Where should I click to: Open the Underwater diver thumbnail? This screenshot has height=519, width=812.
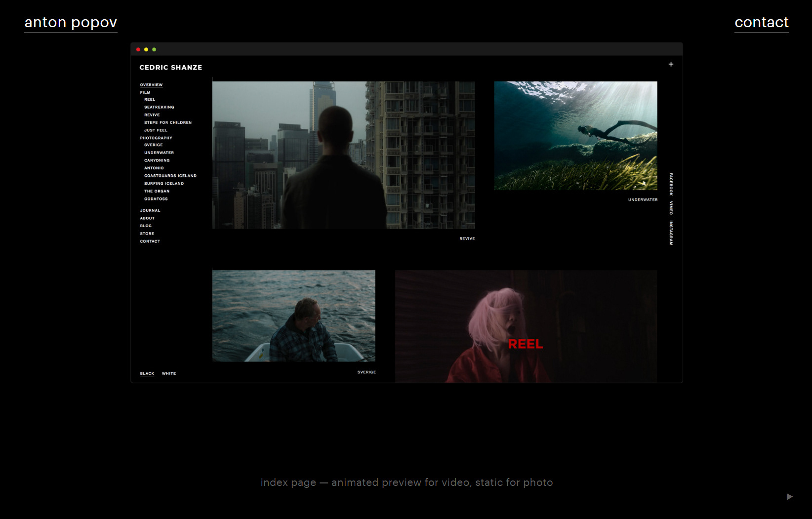[x=575, y=136]
